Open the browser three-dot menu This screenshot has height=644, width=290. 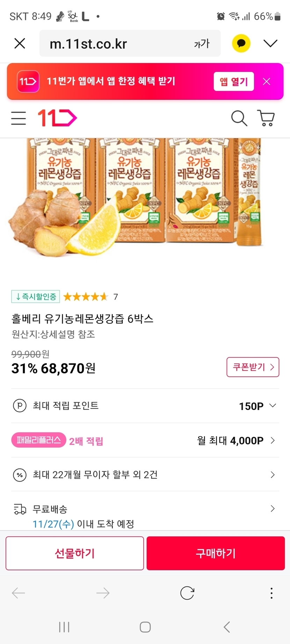pyautogui.click(x=271, y=593)
